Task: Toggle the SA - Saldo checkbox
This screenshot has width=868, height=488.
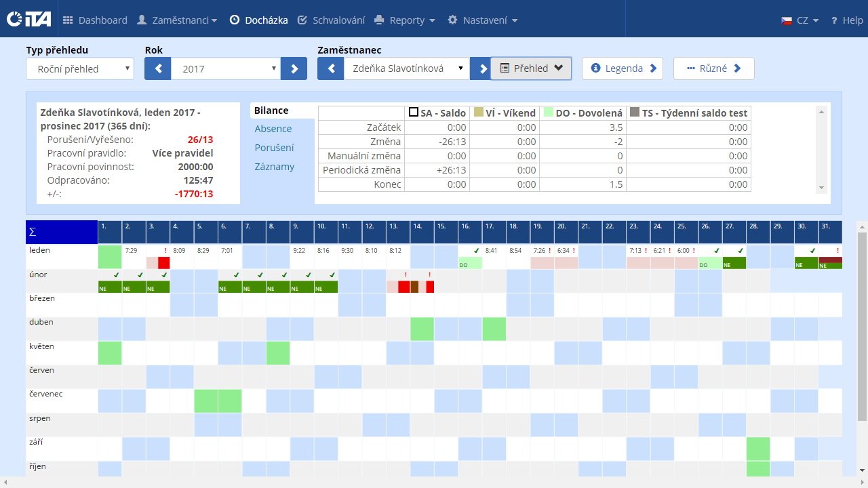Action: [413, 113]
